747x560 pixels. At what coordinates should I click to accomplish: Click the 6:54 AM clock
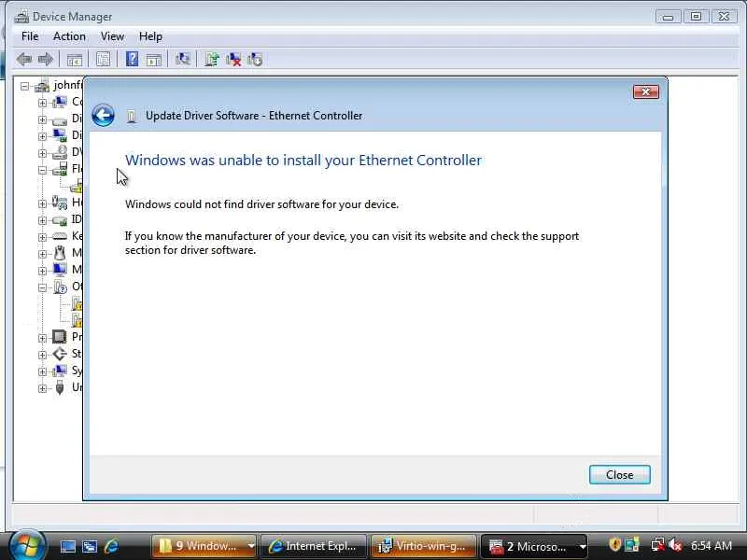(712, 546)
